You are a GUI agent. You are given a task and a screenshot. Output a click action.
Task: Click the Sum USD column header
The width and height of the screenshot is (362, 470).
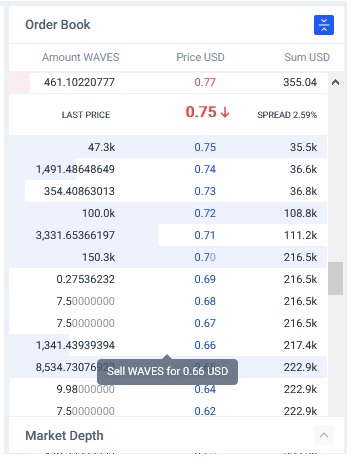click(x=307, y=57)
